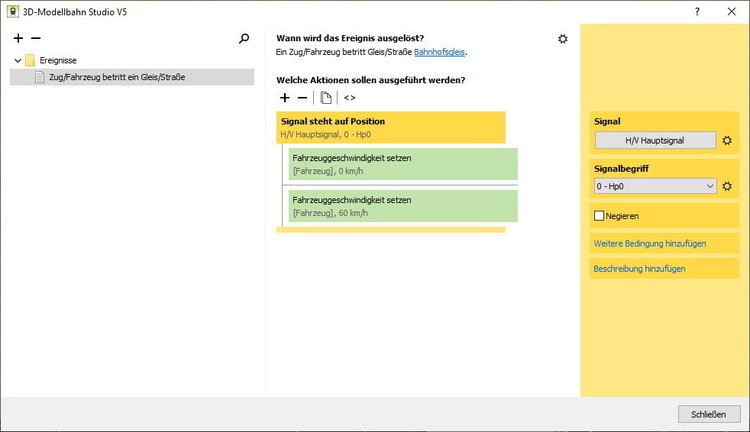Add a new action with plus icon
750x432 pixels.
coord(285,98)
